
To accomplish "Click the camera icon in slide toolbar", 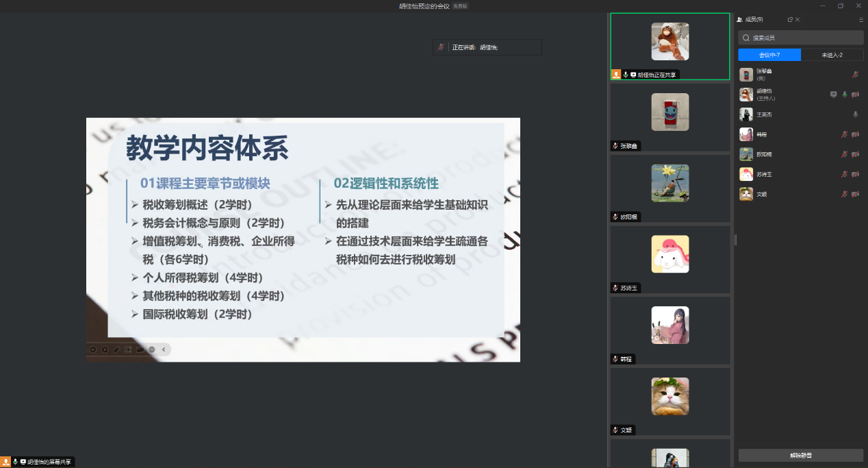I will click(x=140, y=349).
